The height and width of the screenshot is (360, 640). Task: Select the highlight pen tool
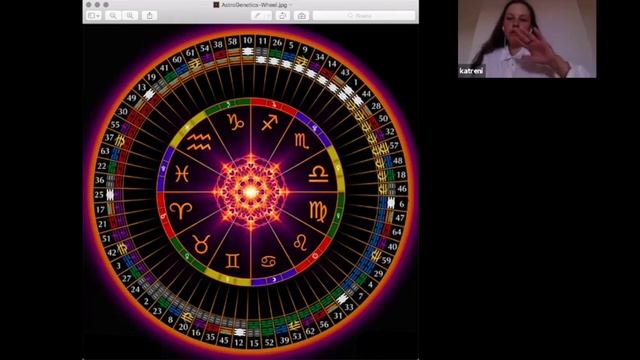point(257,16)
